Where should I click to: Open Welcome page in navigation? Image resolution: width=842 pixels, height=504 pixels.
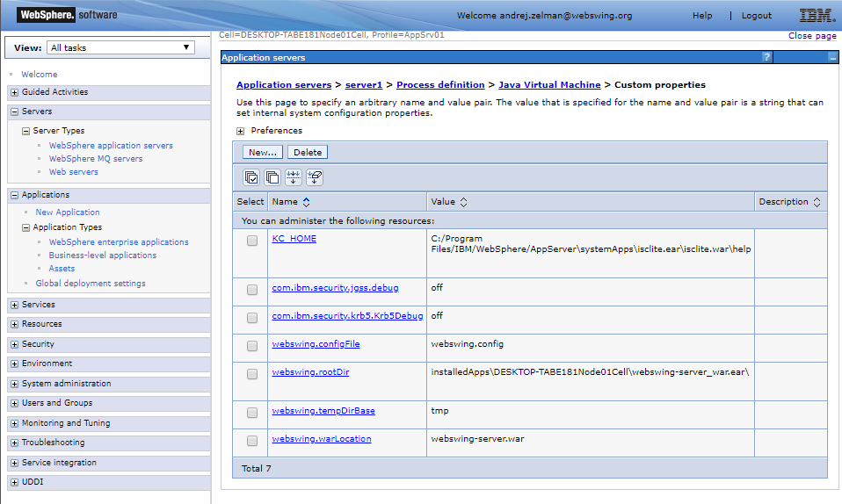(40, 74)
